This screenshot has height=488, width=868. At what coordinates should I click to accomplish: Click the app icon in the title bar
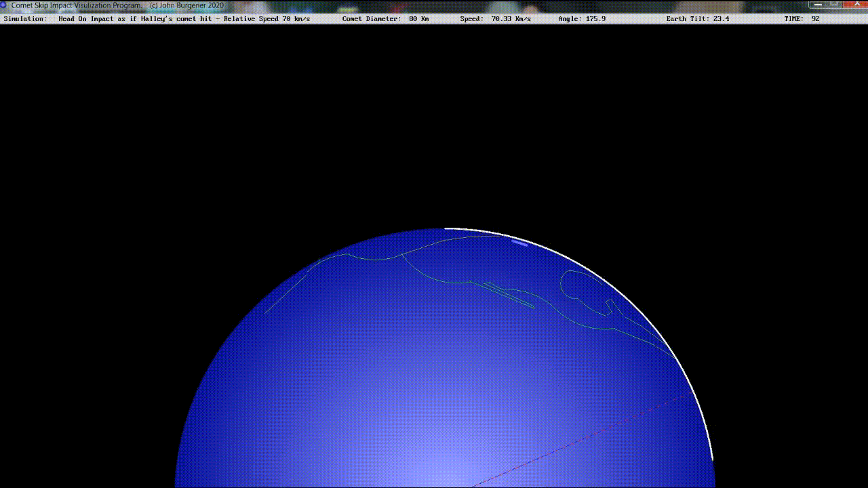(4, 5)
